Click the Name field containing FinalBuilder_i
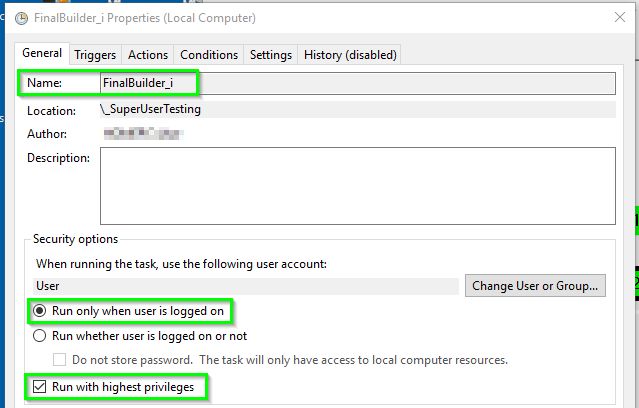Viewport: 639px width, 408px height. click(x=357, y=83)
